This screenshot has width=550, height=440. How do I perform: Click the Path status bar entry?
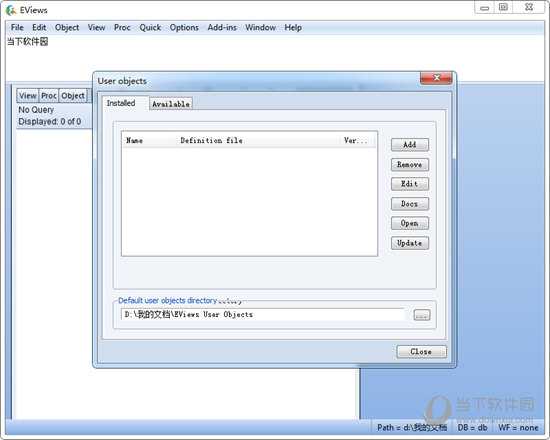[412, 427]
